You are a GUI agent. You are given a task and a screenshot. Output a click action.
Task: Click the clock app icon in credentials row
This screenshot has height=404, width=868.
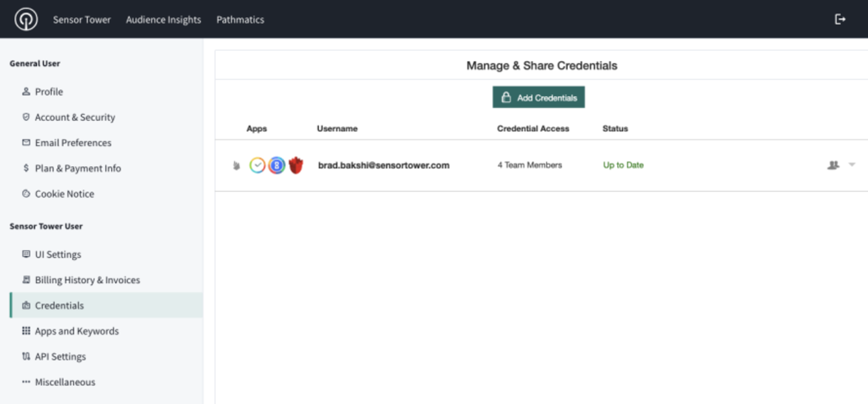point(258,165)
